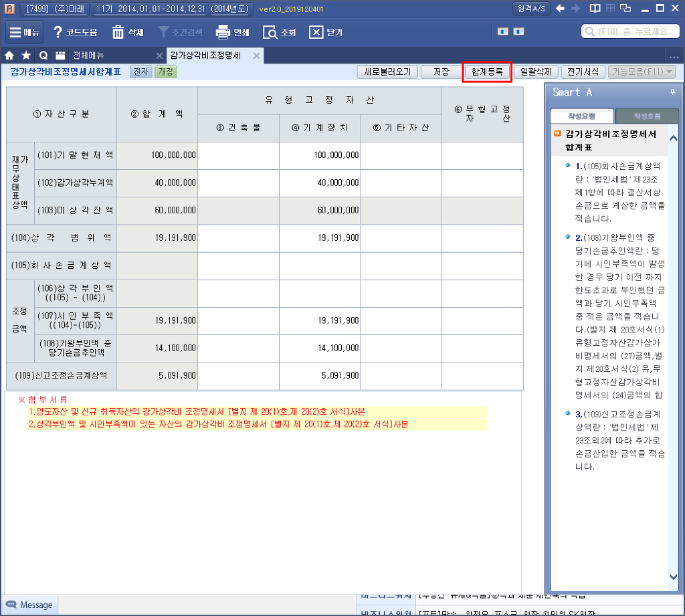Click the company code [7499] (주)미래 label
This screenshot has width=685, height=616.
point(55,9)
